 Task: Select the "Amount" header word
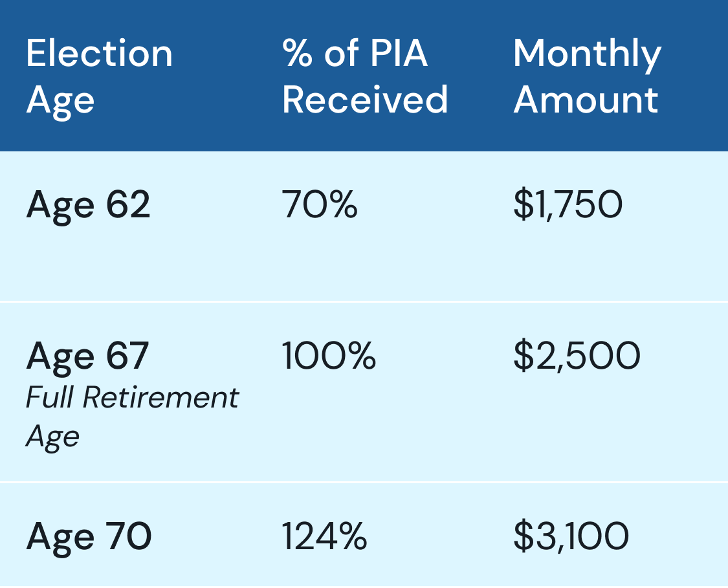point(586,100)
